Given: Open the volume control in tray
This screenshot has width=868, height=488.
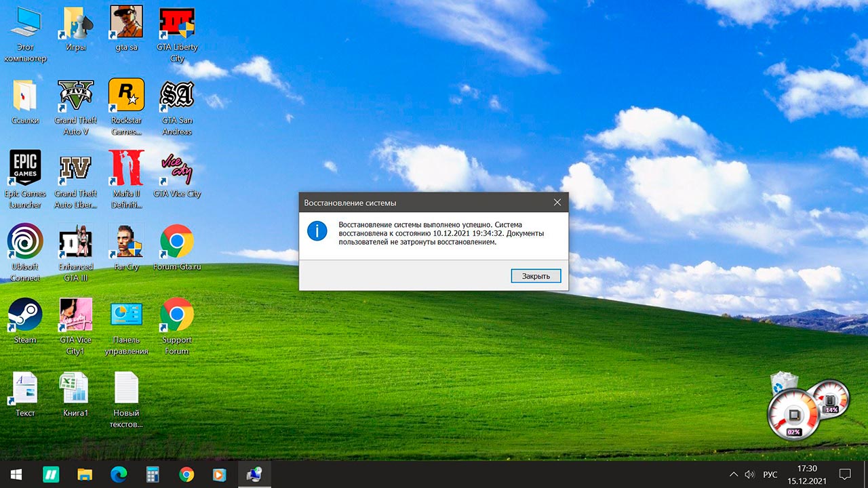Looking at the screenshot, I should pyautogui.click(x=749, y=474).
